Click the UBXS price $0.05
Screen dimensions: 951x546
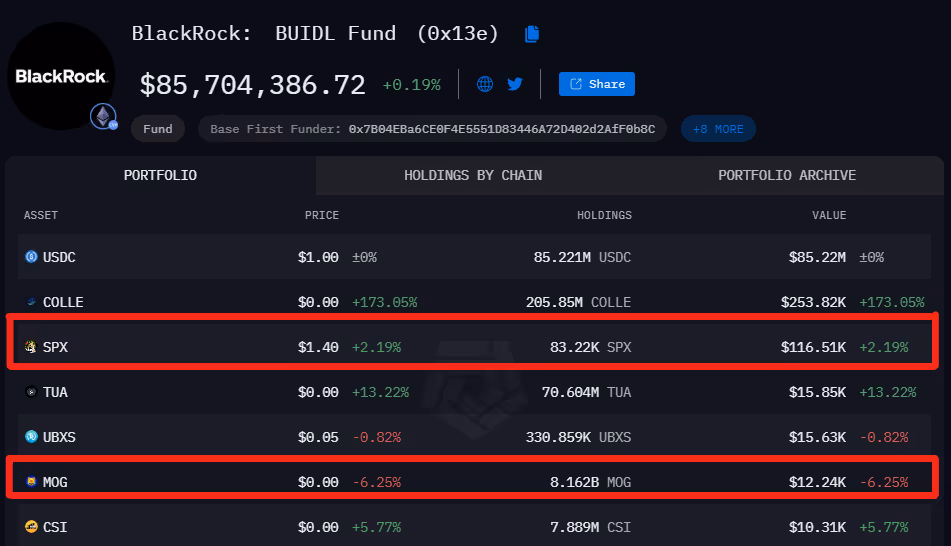[x=318, y=437]
